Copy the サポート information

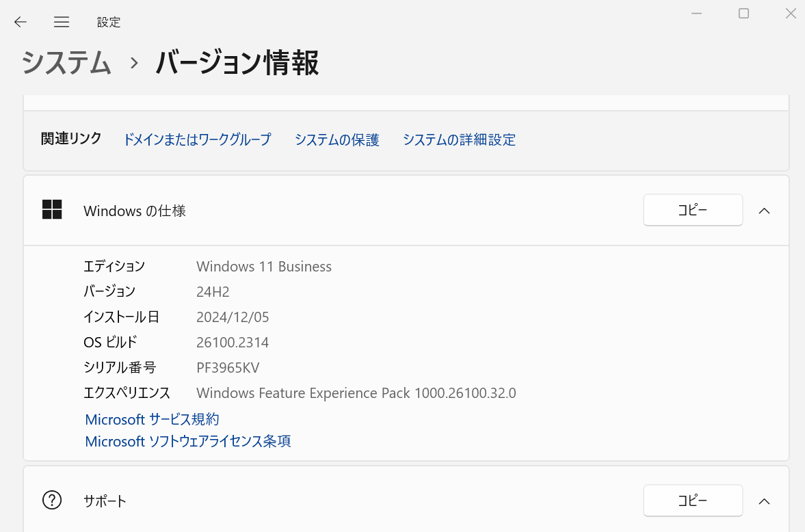[x=692, y=501]
